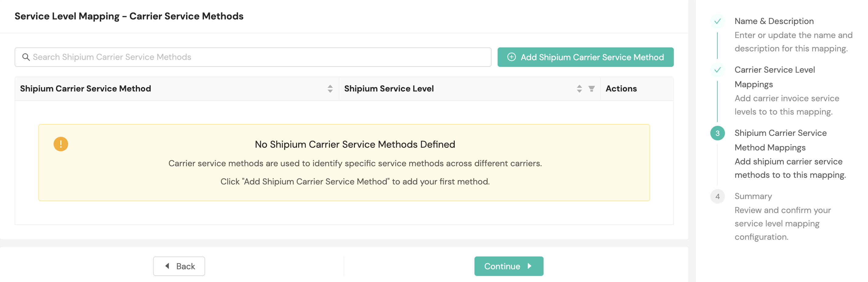Click 'Add carrier invoice service levels' description

[x=787, y=105]
